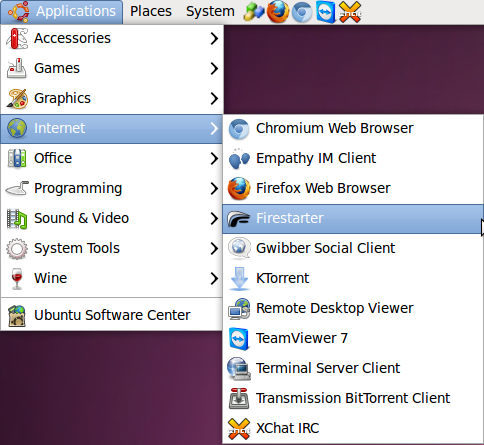Open Remote Desktop Viewer

[353, 309]
